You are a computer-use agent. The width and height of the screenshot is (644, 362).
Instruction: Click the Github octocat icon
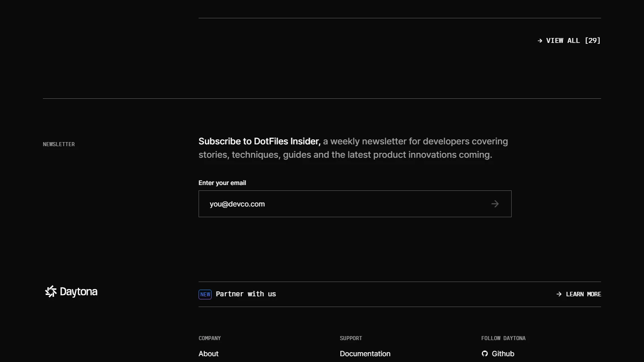(485, 354)
